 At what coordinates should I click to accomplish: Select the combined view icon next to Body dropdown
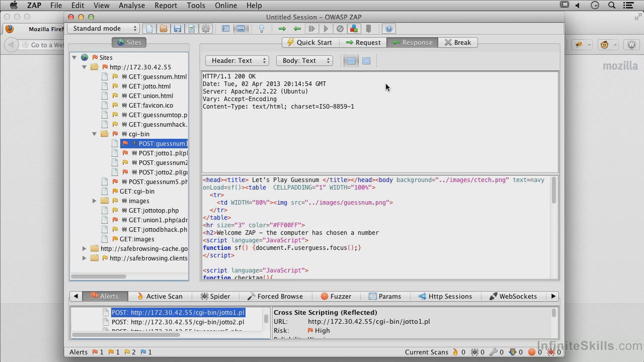click(366, 61)
